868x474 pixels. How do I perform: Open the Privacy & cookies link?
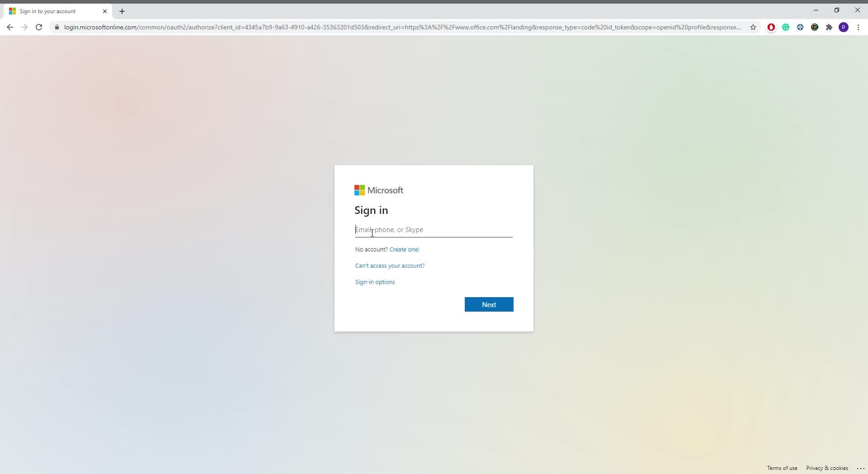coord(827,468)
